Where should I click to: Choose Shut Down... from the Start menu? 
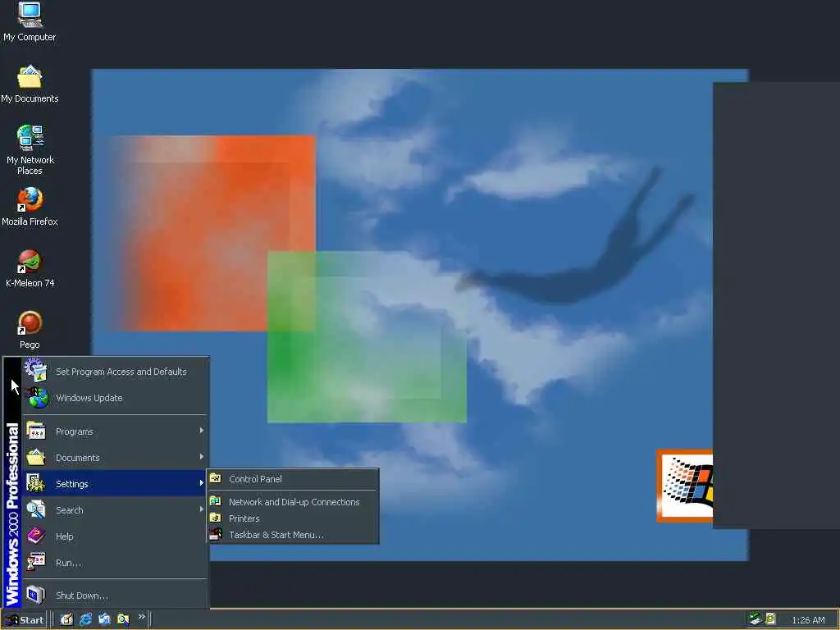pyautogui.click(x=115, y=596)
